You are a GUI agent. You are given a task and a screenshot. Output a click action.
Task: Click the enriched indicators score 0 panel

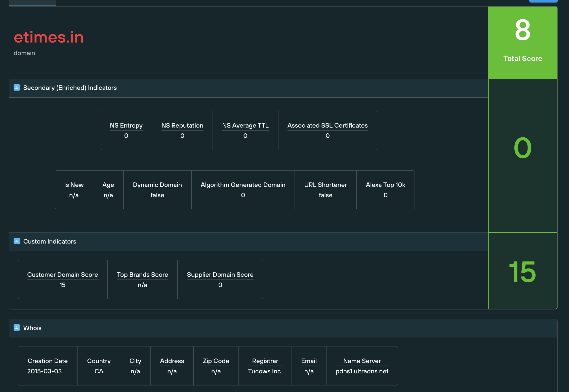point(523,156)
